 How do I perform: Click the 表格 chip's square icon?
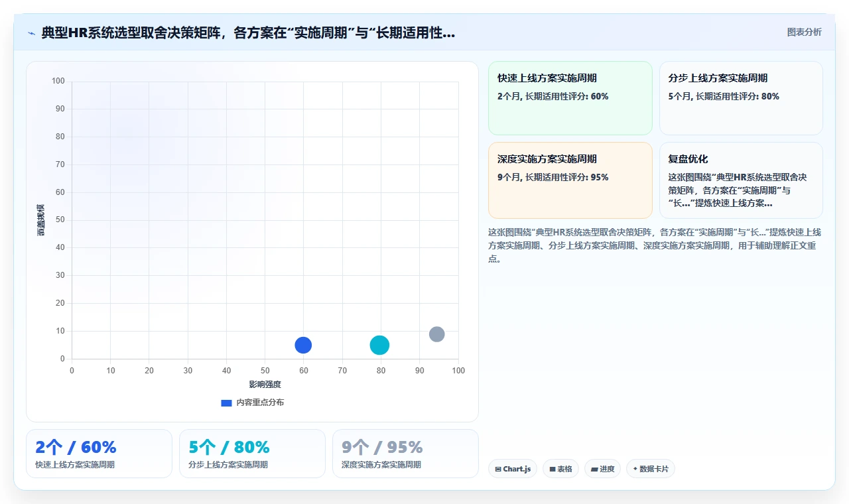coord(552,469)
